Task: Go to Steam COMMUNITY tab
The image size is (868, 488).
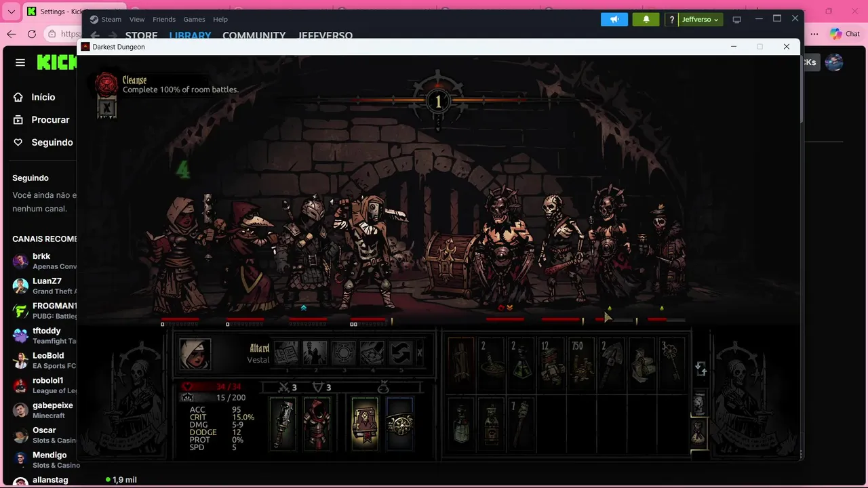Action: [x=254, y=35]
